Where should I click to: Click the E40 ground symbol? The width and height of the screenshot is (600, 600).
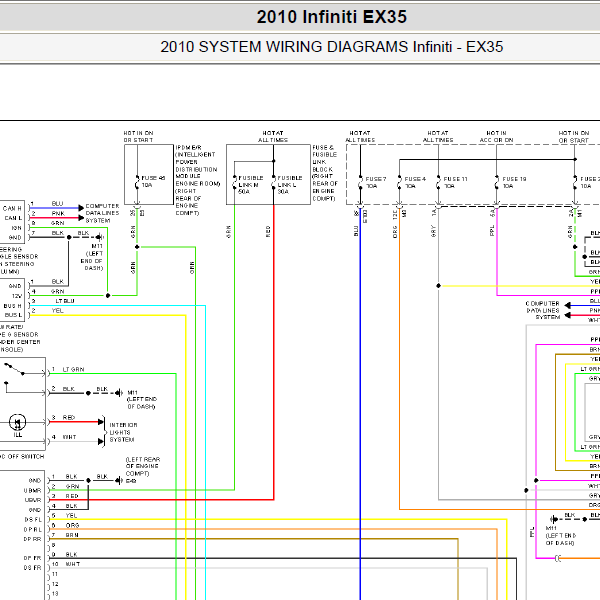pyautogui.click(x=119, y=480)
